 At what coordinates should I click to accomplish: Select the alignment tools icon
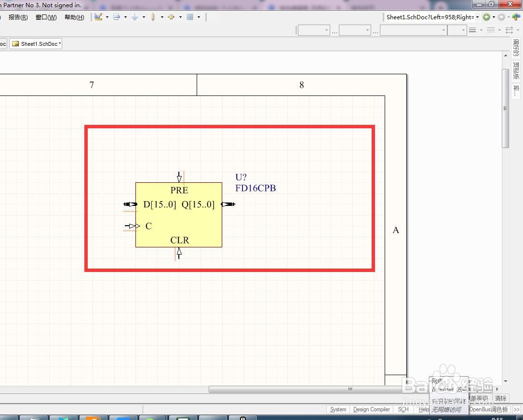coord(116,17)
